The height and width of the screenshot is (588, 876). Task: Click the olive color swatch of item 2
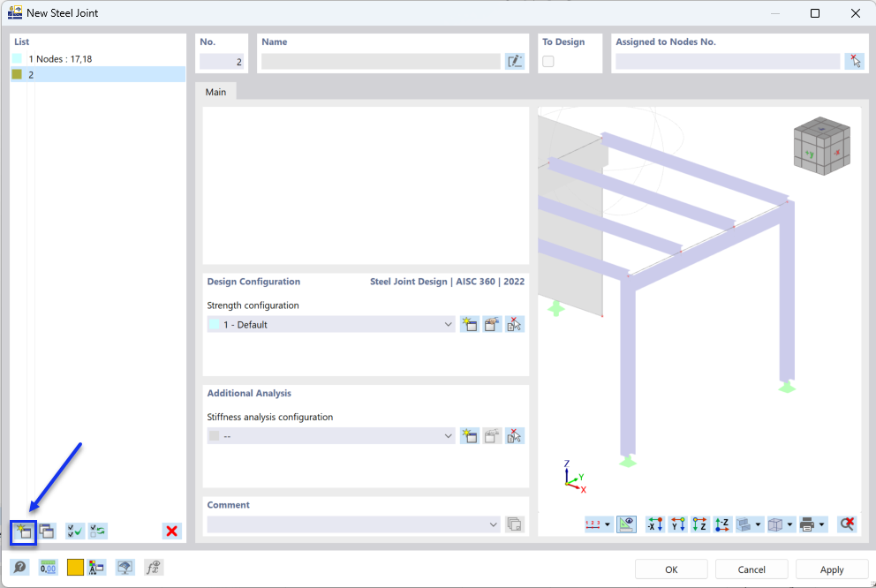[x=18, y=73]
